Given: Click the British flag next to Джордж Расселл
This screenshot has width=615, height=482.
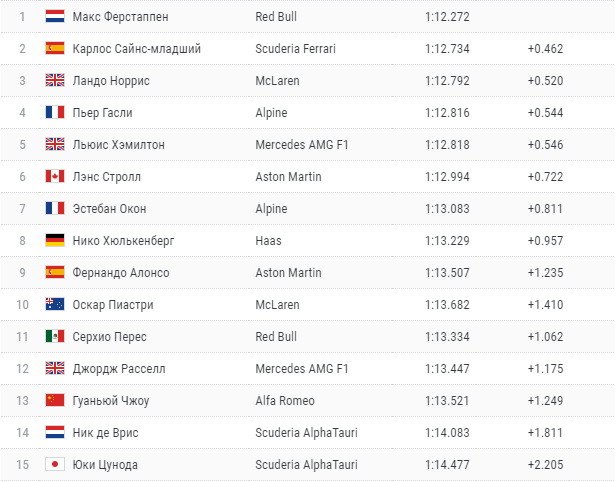Looking at the screenshot, I should pyautogui.click(x=55, y=368).
